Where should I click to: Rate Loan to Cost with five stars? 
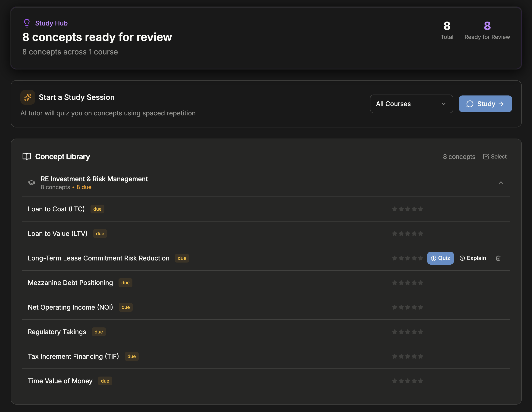(421, 209)
